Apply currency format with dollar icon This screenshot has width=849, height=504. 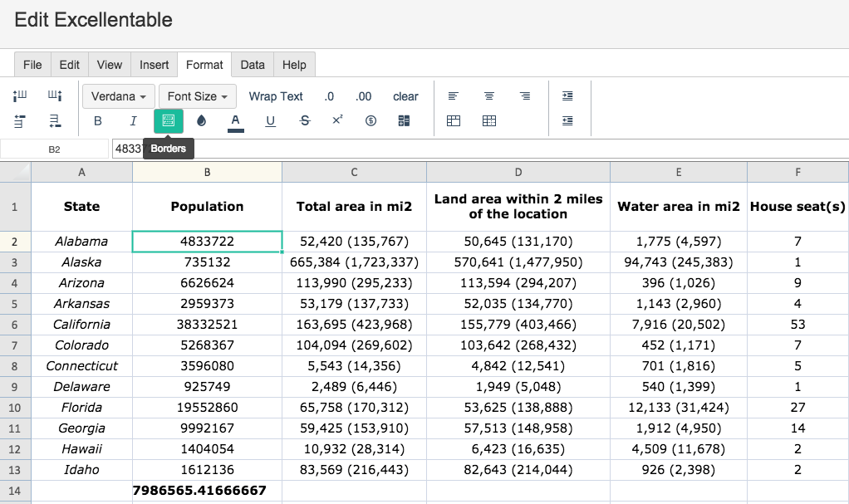(x=371, y=121)
